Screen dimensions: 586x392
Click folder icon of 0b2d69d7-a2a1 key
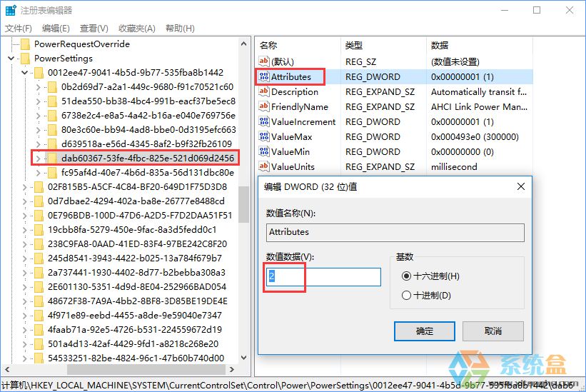pos(52,87)
